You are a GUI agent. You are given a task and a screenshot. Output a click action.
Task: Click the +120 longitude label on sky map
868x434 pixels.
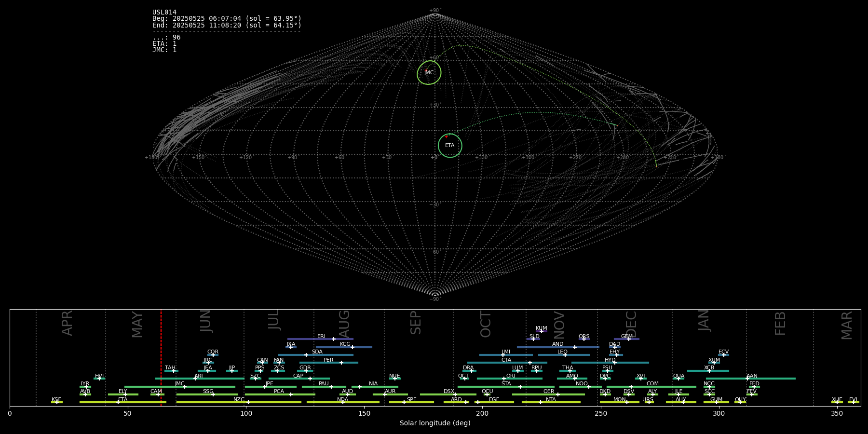pos(246,157)
